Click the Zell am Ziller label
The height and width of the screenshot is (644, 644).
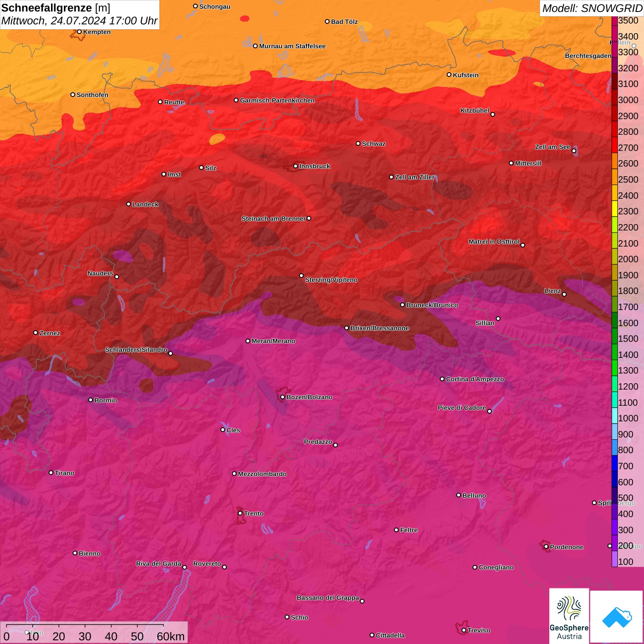click(x=415, y=177)
